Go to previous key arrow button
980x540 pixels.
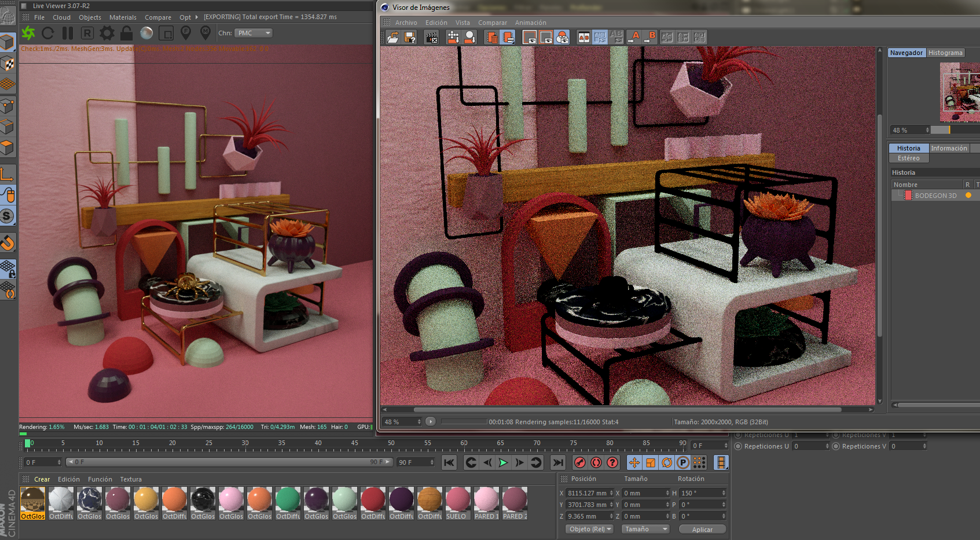471,462
